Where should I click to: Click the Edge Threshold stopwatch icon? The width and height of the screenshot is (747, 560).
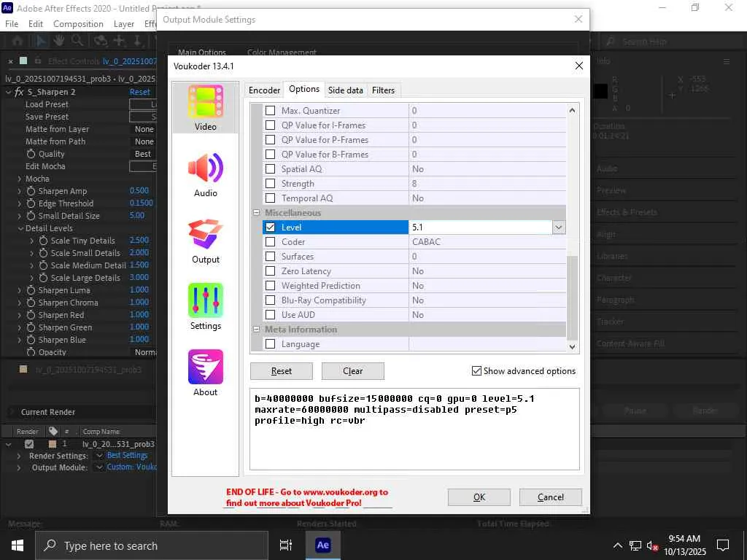pos(31,203)
